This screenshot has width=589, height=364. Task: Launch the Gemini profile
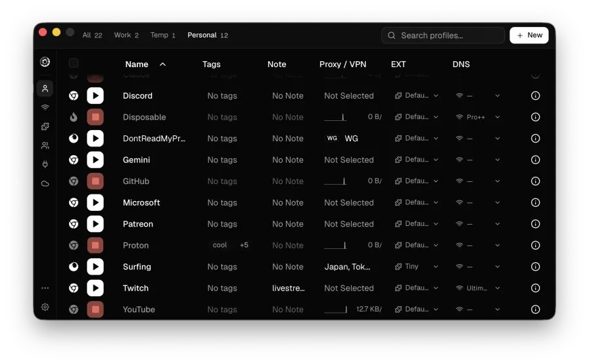pos(95,160)
